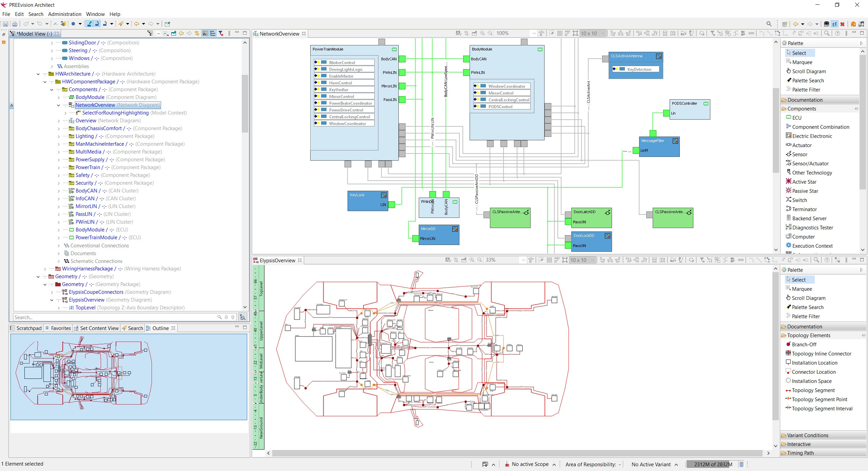Screen dimensions: 868x471
Task: Select the KeyLock block in the NetworkOverview diagram
Action: [368, 201]
